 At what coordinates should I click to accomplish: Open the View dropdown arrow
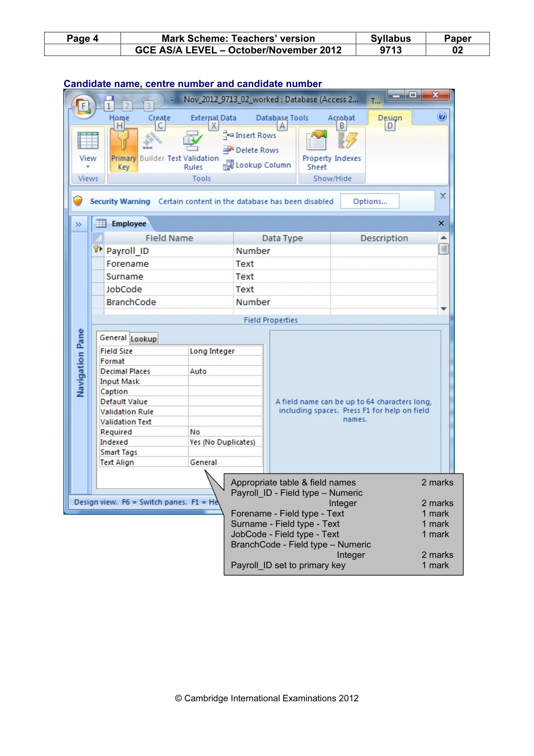pos(88,167)
